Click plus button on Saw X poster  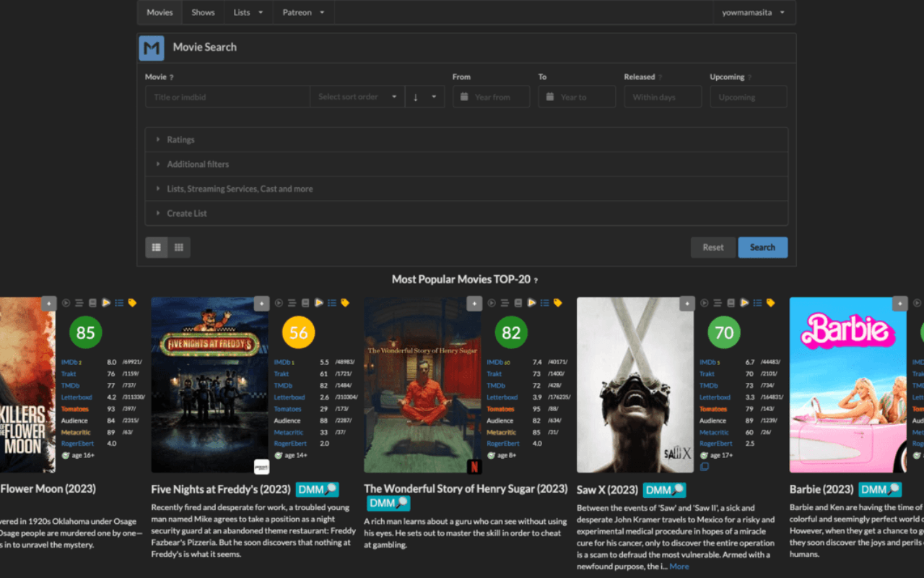coord(687,304)
